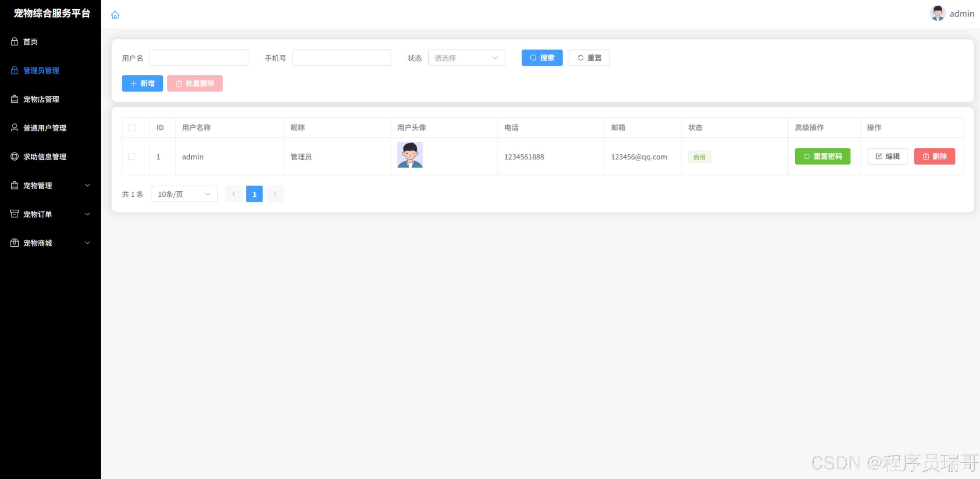980x479 pixels.
Task: Tick the select-all checkbox in table header
Action: [132, 127]
